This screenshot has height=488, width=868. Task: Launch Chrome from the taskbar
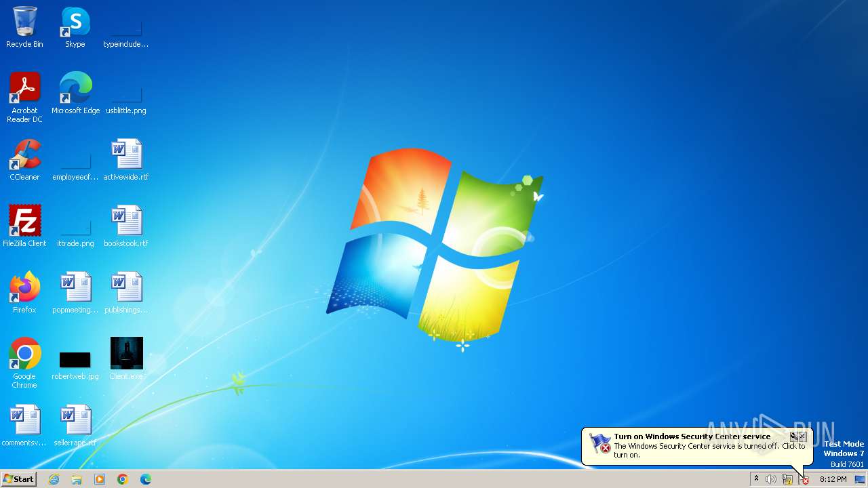[123, 479]
